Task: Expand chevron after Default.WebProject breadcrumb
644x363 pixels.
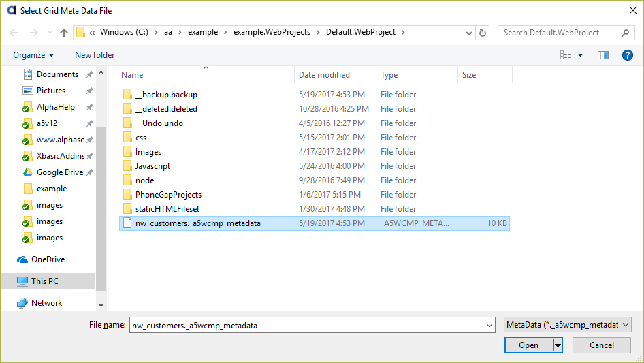Action: [x=403, y=32]
